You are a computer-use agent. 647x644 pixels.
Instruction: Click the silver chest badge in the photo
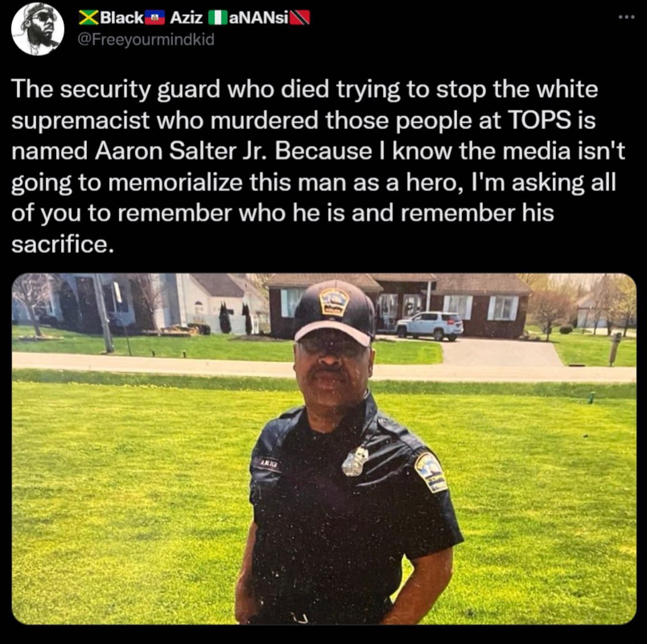[355, 461]
